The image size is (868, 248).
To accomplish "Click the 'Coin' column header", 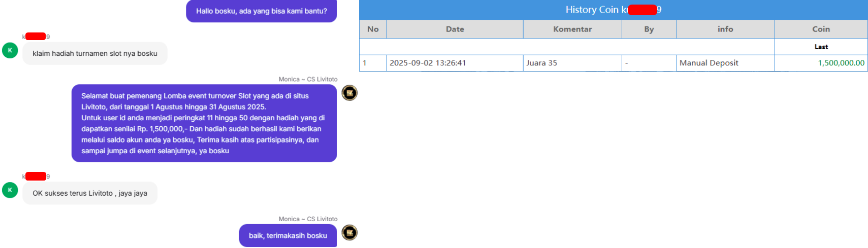I will click(821, 29).
